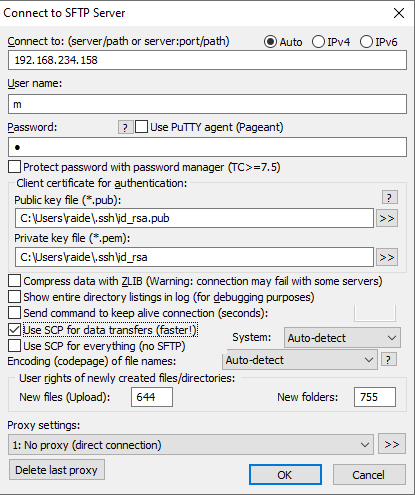Open proxy settings configuration arrow button

pyautogui.click(x=392, y=444)
